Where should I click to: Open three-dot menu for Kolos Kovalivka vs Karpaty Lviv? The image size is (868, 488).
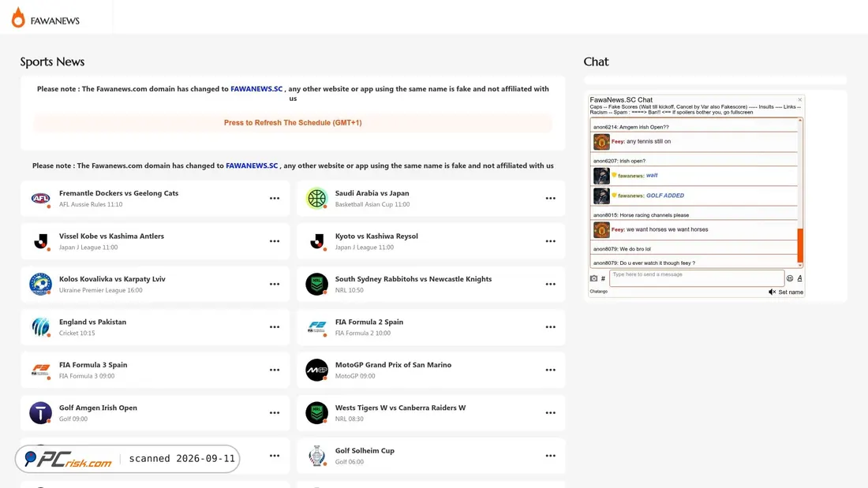pos(275,284)
